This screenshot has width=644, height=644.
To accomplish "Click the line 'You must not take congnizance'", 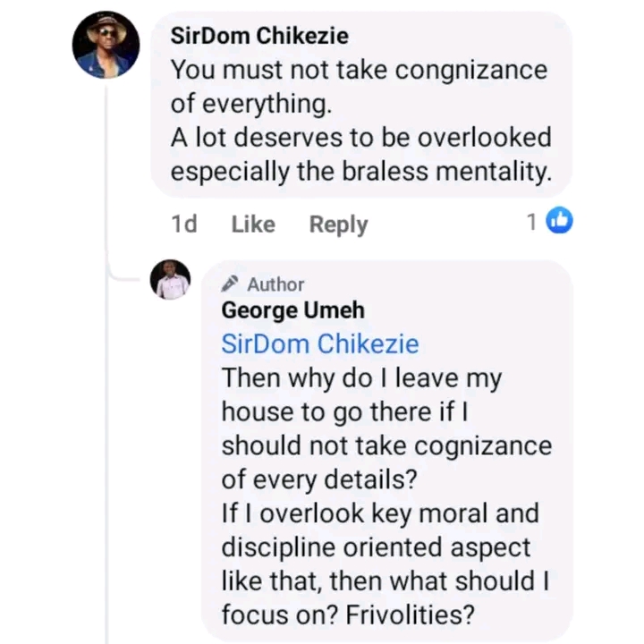I will pyautogui.click(x=358, y=70).
